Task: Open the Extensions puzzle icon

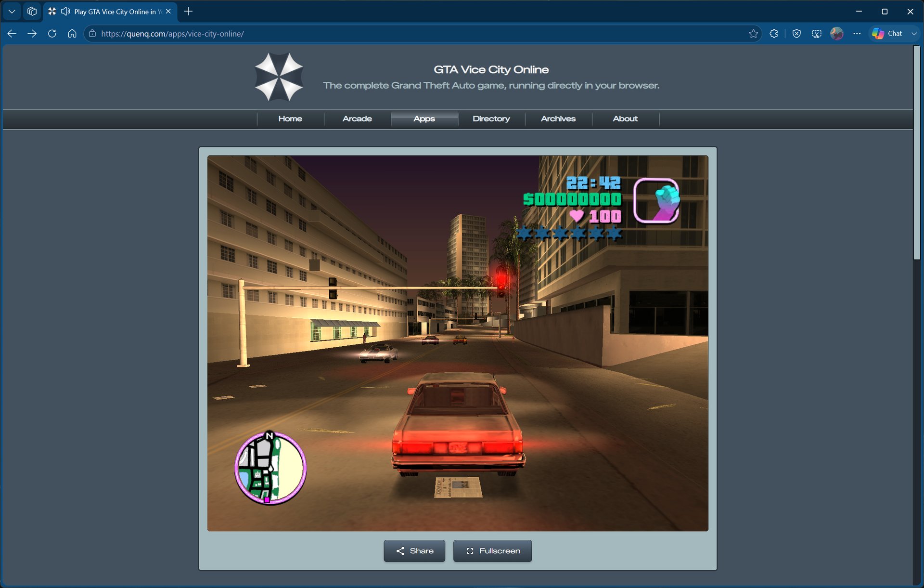Action: click(774, 34)
